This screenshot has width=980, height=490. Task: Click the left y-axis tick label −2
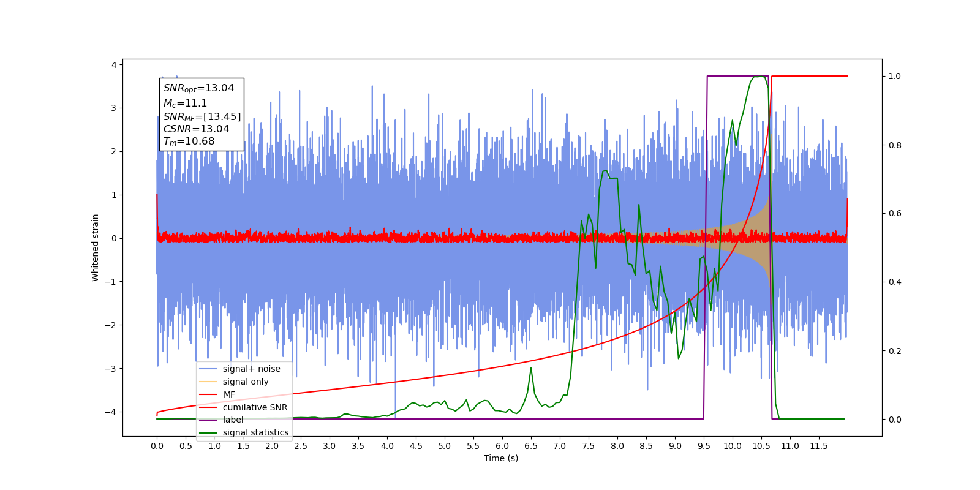click(x=110, y=325)
